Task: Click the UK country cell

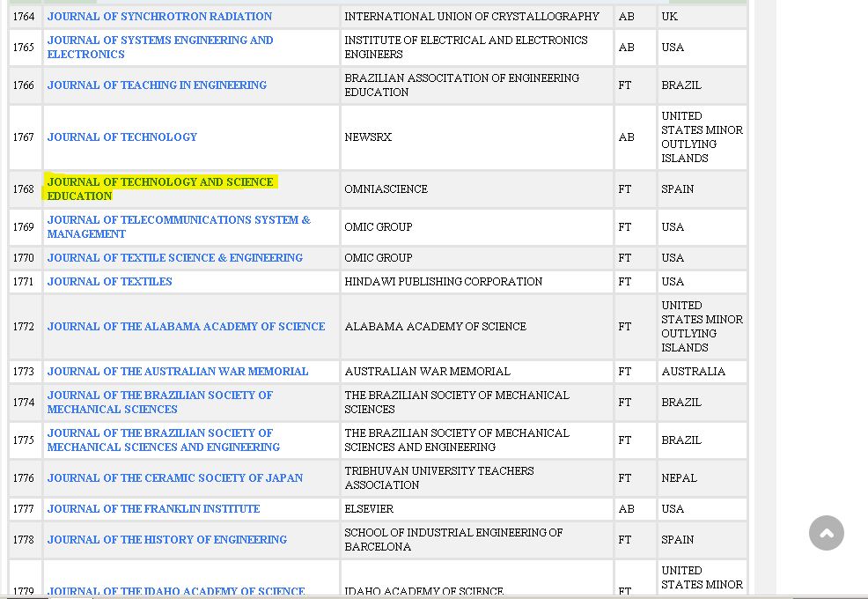Action: tap(702, 17)
